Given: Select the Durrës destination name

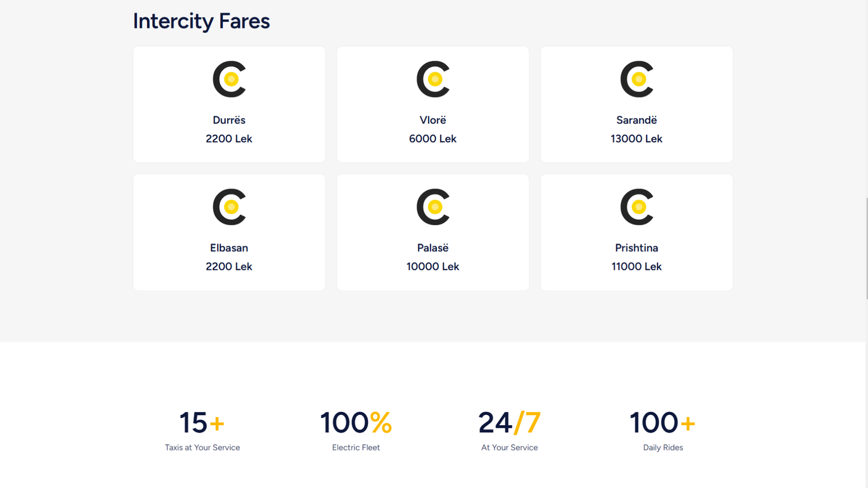Looking at the screenshot, I should click(229, 120).
